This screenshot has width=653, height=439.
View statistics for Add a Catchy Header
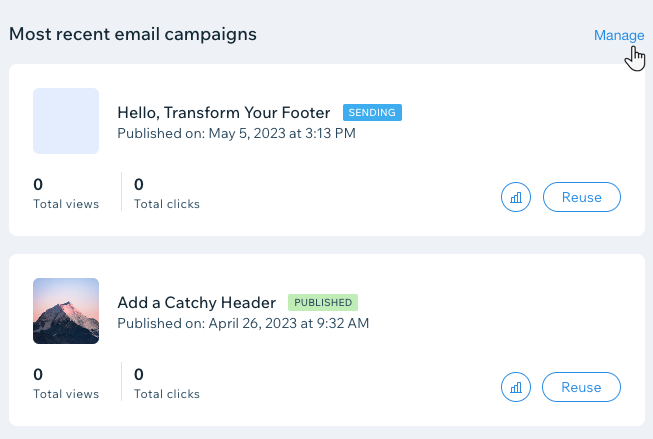click(x=516, y=387)
